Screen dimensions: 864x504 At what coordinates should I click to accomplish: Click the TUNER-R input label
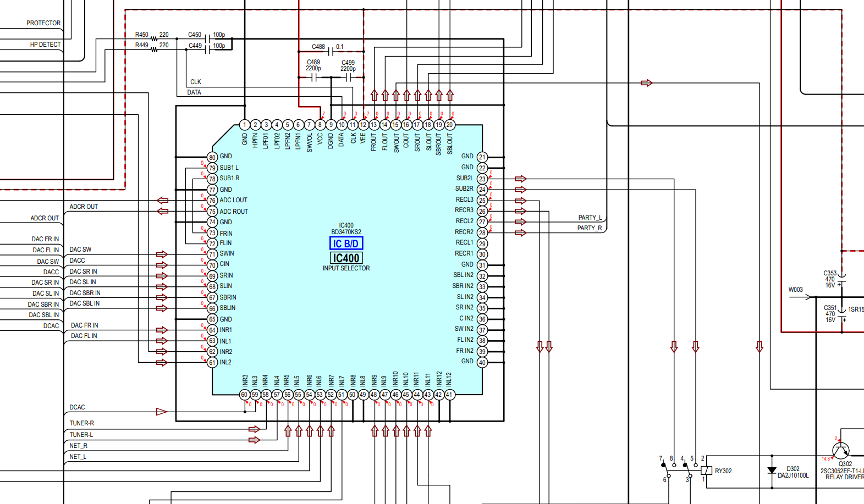point(82,423)
